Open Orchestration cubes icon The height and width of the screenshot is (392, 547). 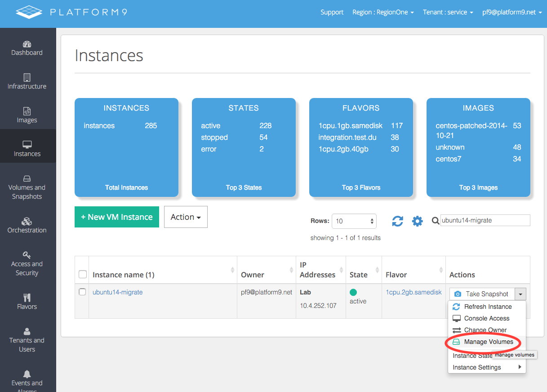pos(27,221)
